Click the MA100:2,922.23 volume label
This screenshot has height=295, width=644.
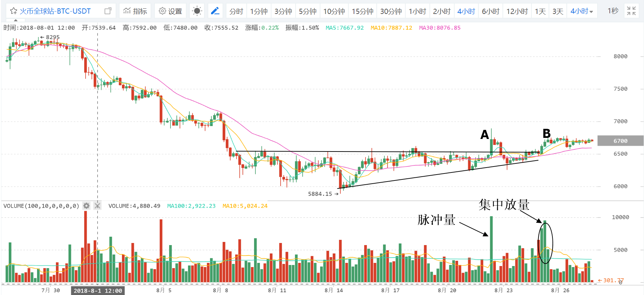click(x=191, y=206)
